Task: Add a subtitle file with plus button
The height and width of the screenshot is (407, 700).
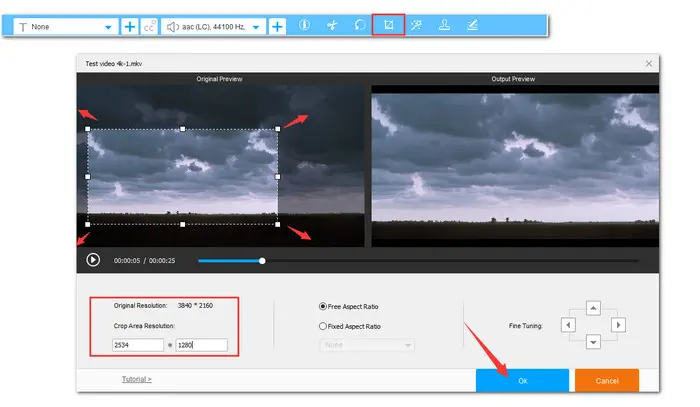Action: coord(129,27)
